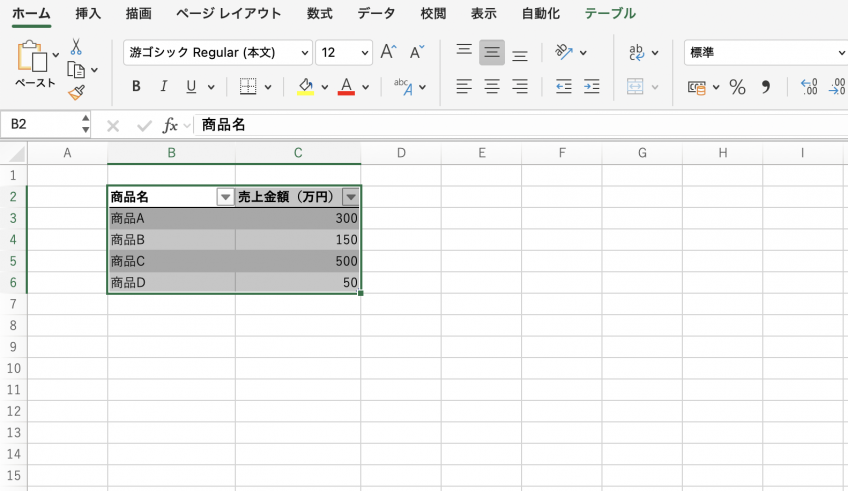This screenshot has height=491, width=848.
Task: Click the percent style icon
Action: coord(737,87)
